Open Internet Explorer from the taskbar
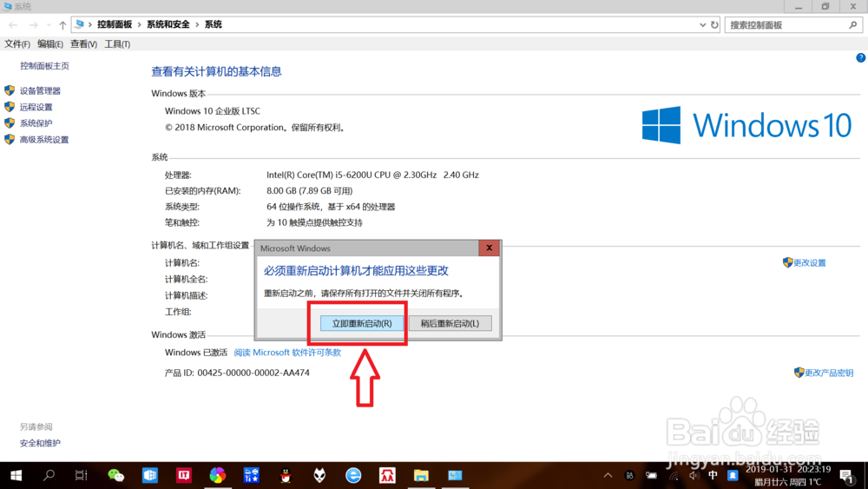The image size is (868, 489). 353,475
